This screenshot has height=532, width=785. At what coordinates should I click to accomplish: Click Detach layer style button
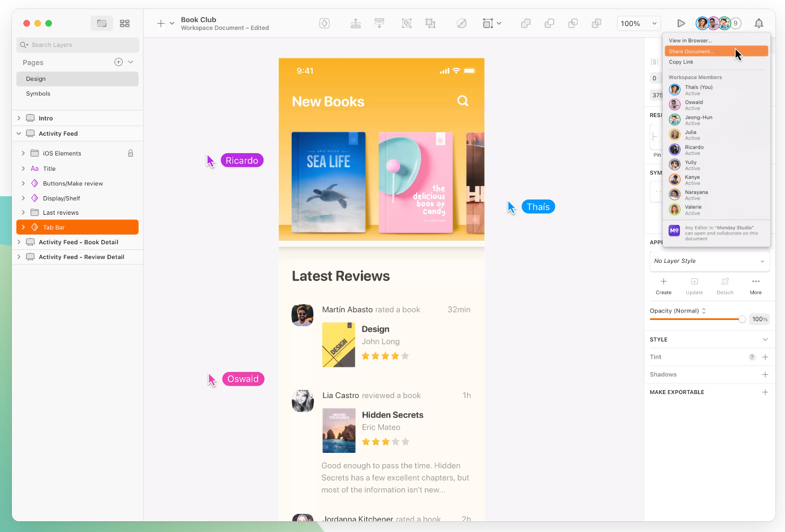point(725,286)
